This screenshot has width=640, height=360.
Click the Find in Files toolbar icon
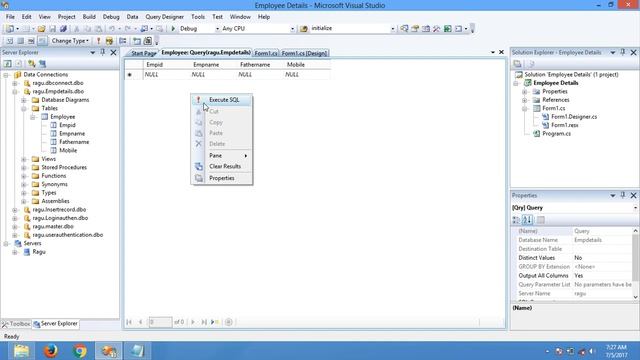(304, 29)
